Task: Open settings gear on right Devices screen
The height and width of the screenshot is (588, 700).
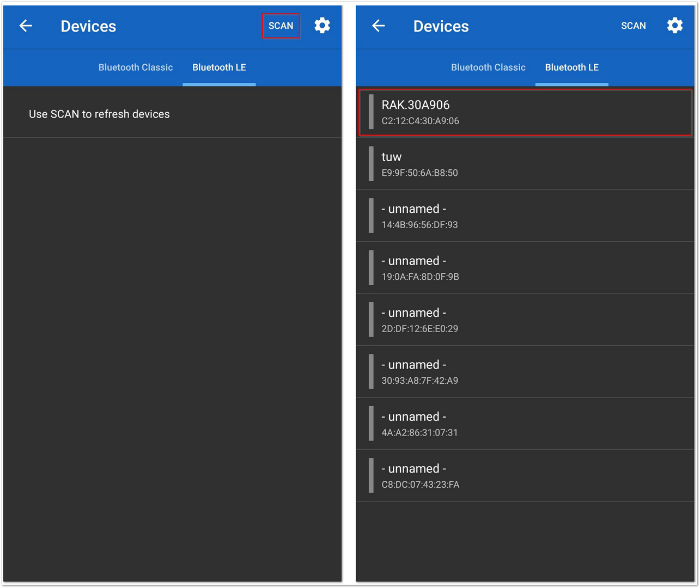Action: [675, 26]
